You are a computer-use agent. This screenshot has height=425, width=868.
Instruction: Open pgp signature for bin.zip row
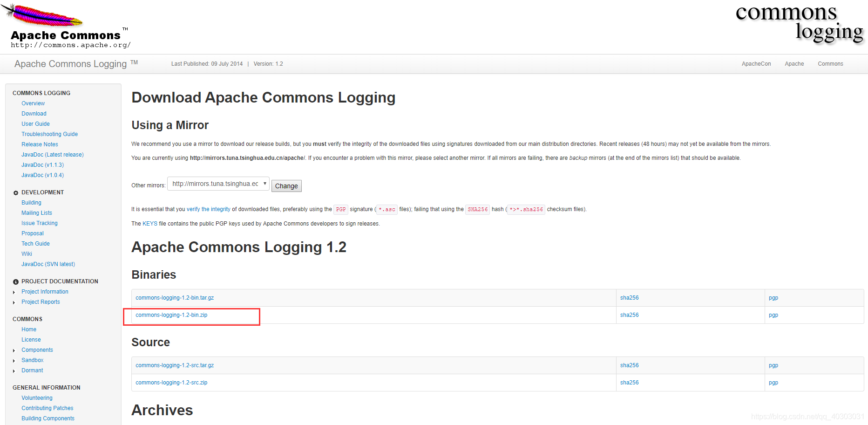point(773,315)
